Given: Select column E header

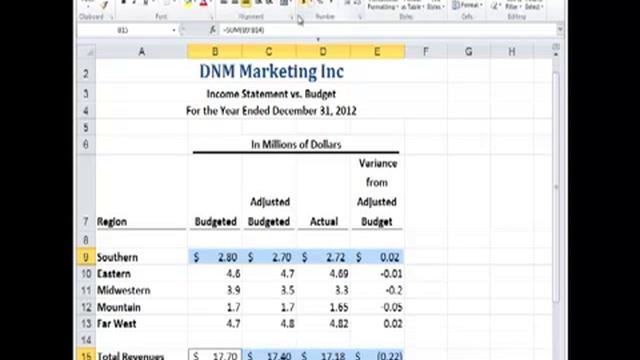Looking at the screenshot, I should point(378,52).
